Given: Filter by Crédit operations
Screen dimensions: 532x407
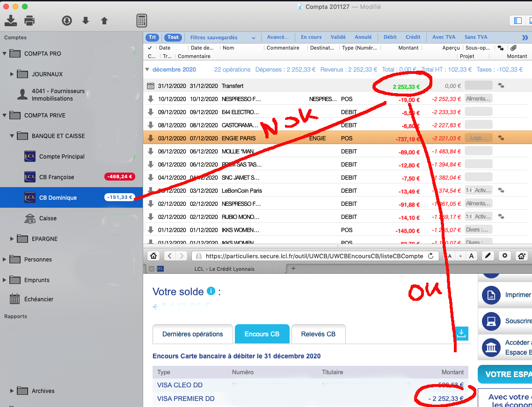Looking at the screenshot, I should (413, 37).
